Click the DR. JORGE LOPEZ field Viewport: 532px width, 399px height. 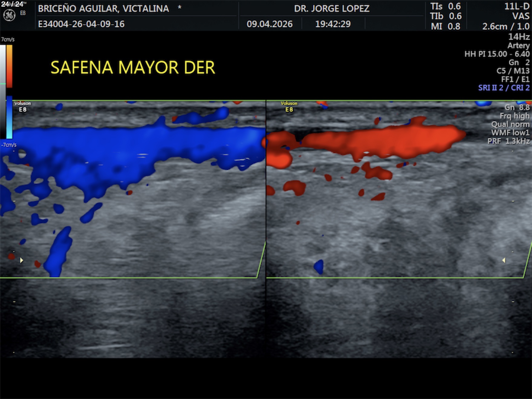tap(332, 8)
